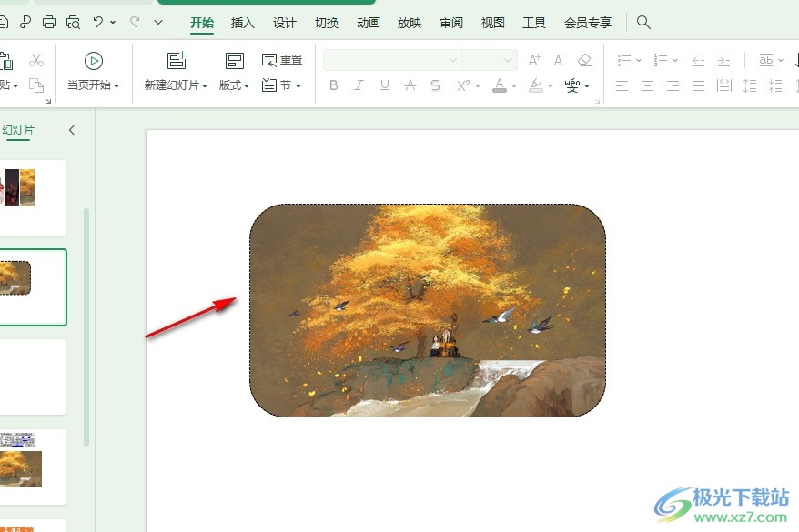Decrease font size with the A- icon

tap(560, 60)
